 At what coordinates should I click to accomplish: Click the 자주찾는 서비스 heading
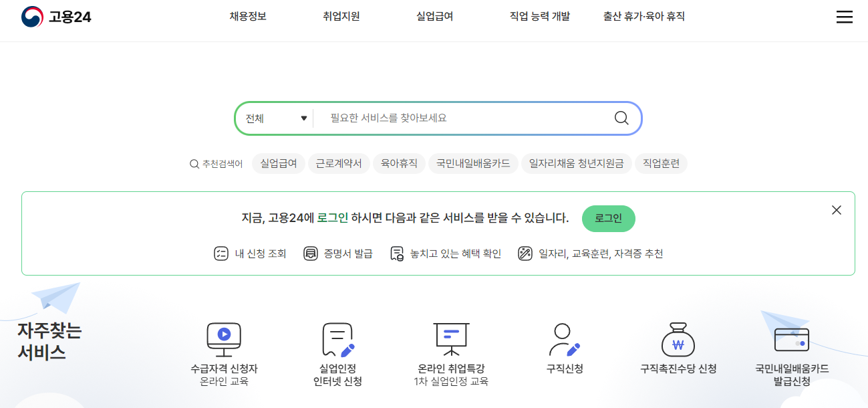[x=49, y=342]
